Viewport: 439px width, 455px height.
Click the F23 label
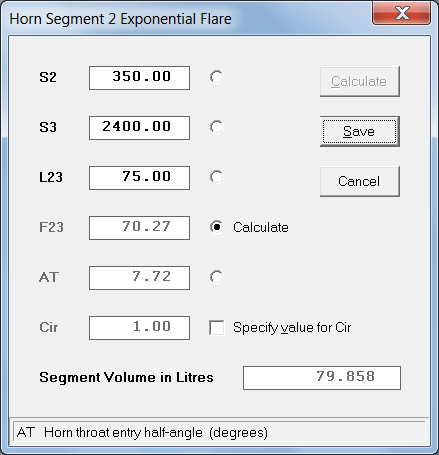[51, 227]
